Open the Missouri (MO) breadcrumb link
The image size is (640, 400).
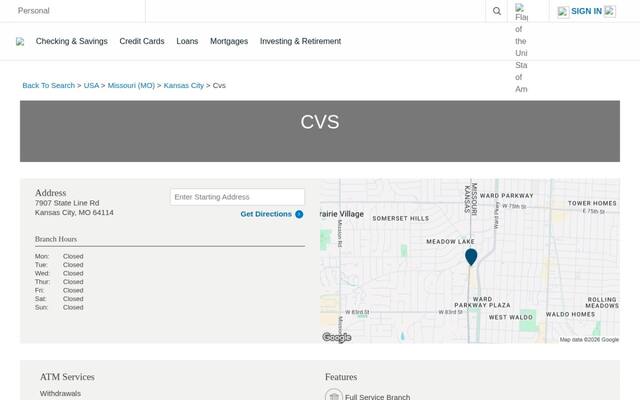131,85
